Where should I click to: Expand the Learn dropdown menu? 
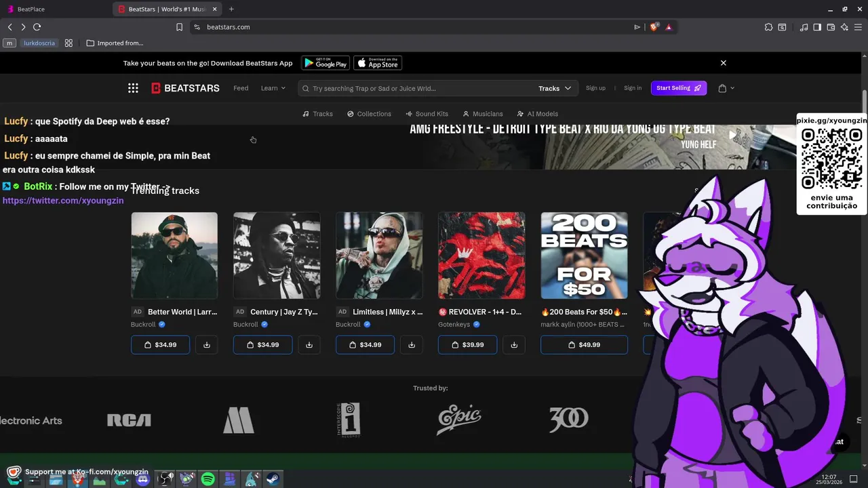coord(273,88)
